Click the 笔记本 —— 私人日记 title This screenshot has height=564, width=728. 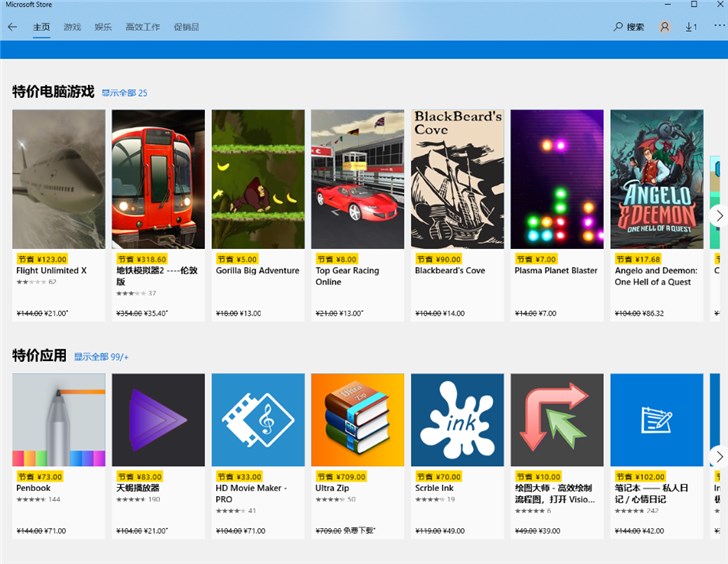coord(651,493)
